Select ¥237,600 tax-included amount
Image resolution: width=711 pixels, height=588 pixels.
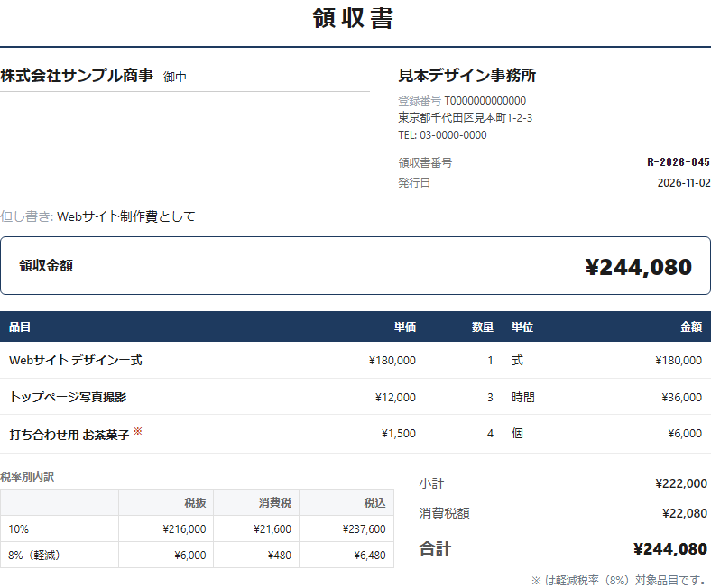pos(364,529)
